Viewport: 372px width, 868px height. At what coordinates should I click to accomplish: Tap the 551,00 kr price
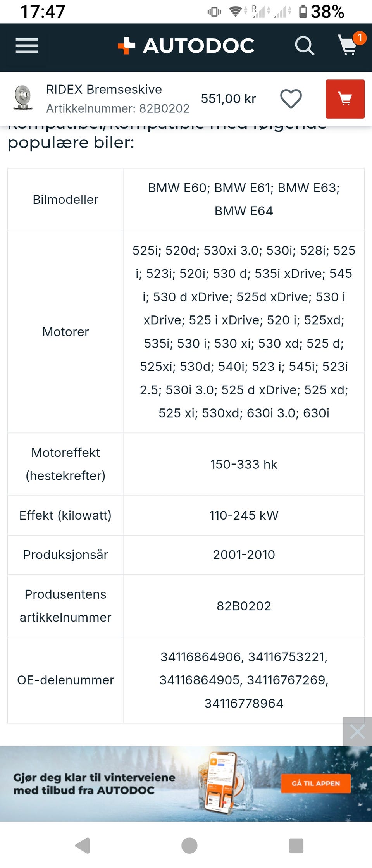coord(228,99)
